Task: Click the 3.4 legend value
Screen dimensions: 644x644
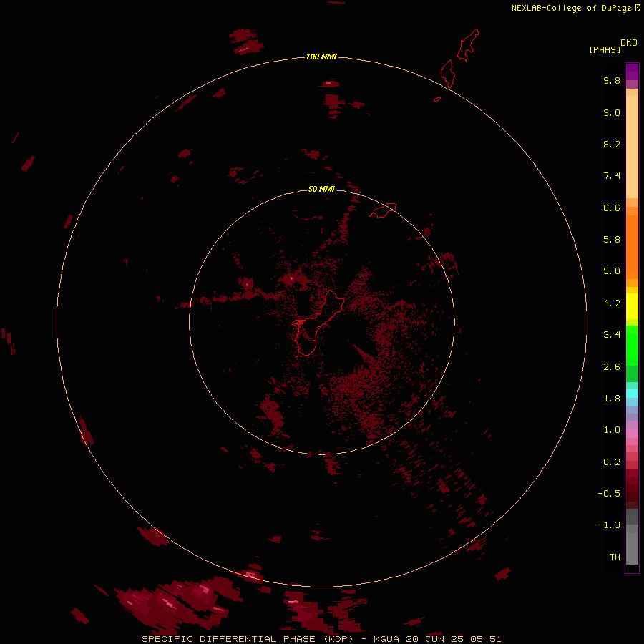Action: [612, 335]
